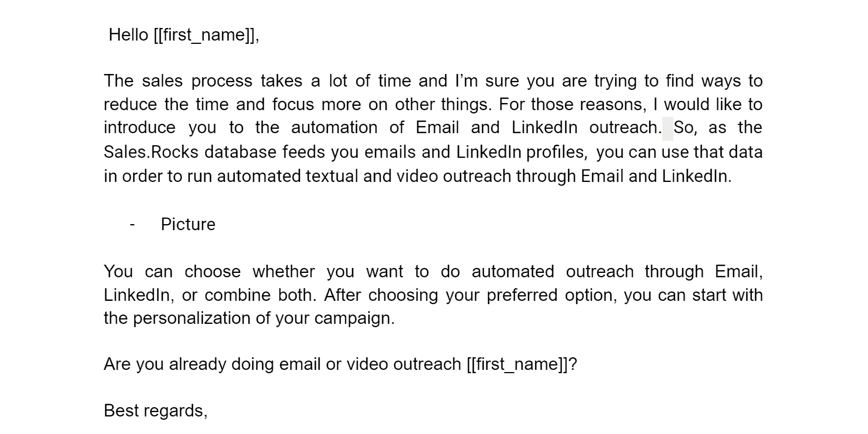This screenshot has height=434, width=868.
Task: Place cursor in "Best regards," line
Action: 156,410
